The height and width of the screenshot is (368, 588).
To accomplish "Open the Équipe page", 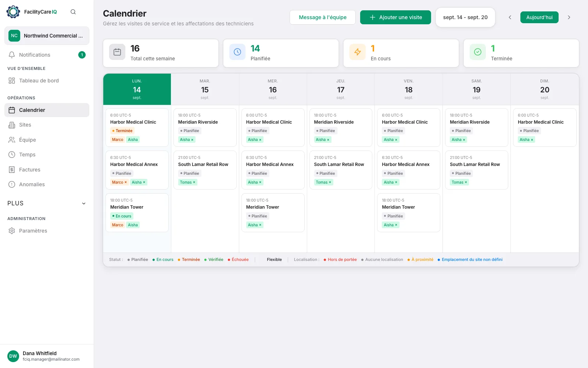I will pyautogui.click(x=47, y=140).
